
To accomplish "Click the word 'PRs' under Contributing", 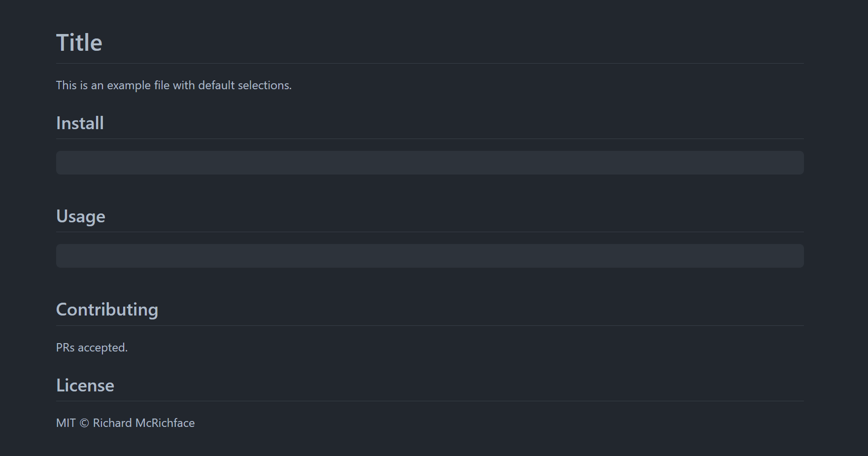I will [65, 348].
